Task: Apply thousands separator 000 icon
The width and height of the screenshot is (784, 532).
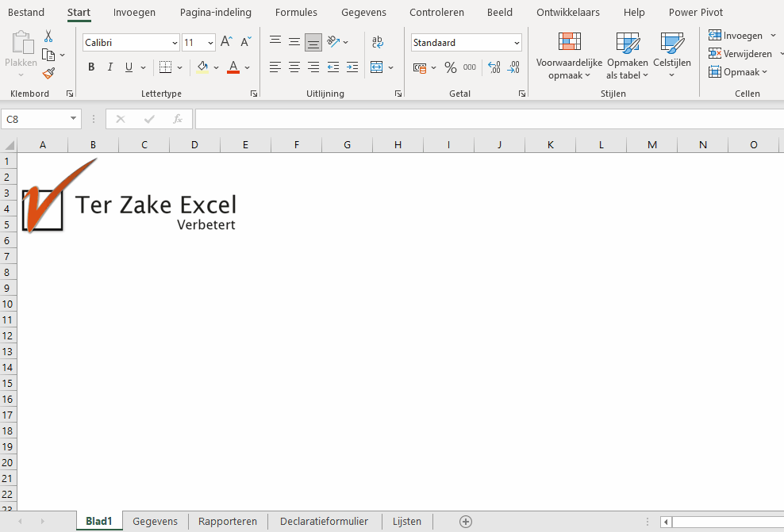Action: (x=470, y=67)
